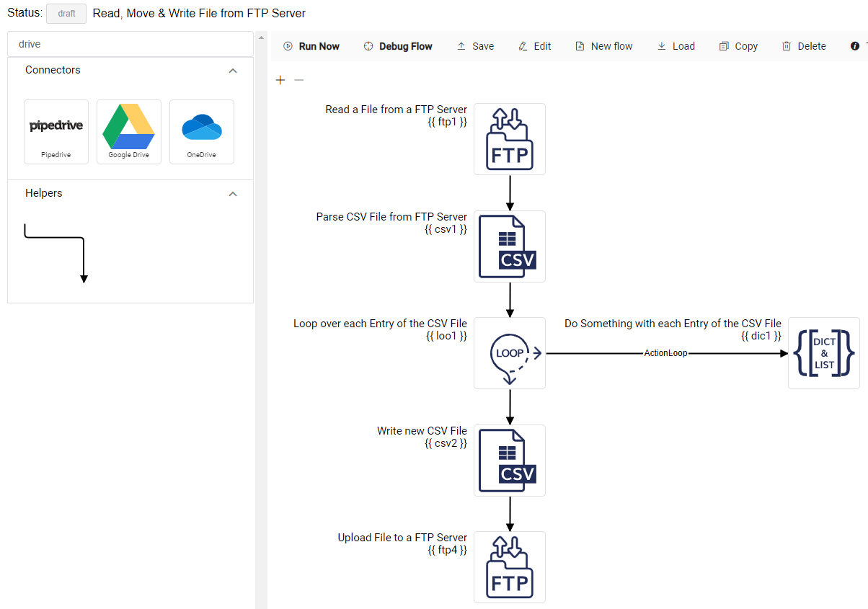
Task: Load an existing flow
Action: pos(676,46)
